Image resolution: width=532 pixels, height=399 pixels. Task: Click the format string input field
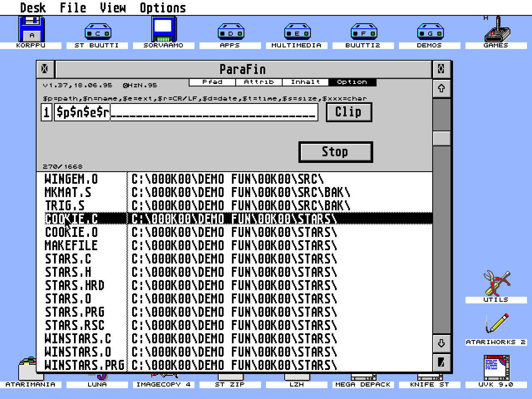187,112
